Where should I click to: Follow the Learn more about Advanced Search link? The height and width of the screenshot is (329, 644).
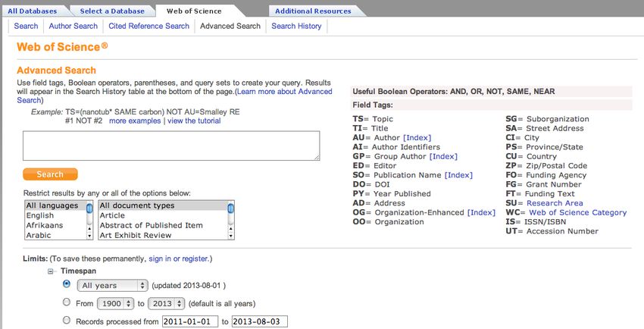point(285,92)
